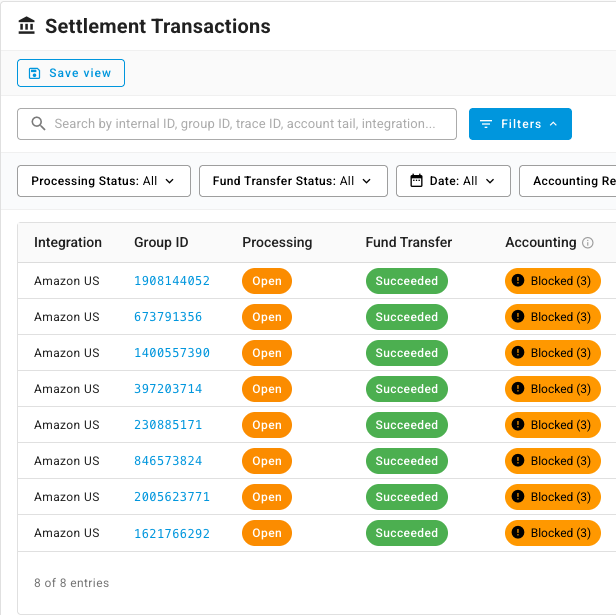
Task: Click Amazon US in row 230885171
Action: (x=67, y=425)
